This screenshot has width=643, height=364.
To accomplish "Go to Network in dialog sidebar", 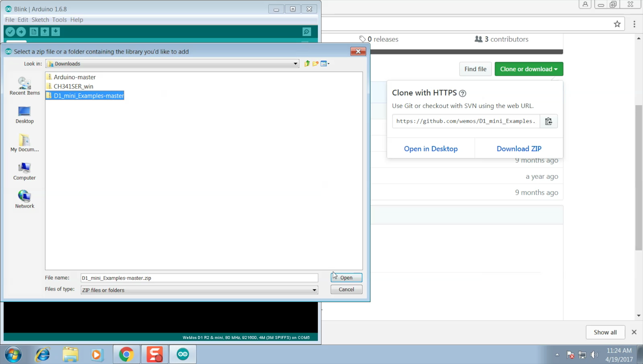I will click(x=24, y=200).
